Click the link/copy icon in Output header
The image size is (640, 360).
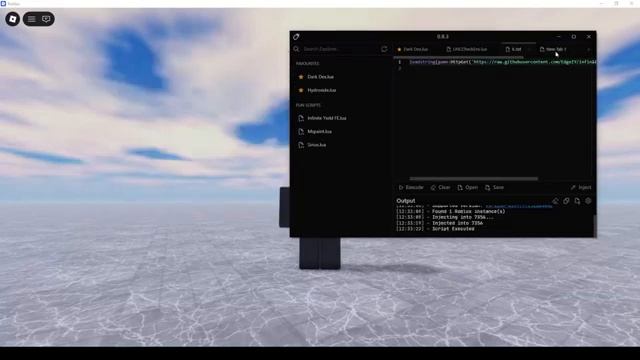point(566,201)
